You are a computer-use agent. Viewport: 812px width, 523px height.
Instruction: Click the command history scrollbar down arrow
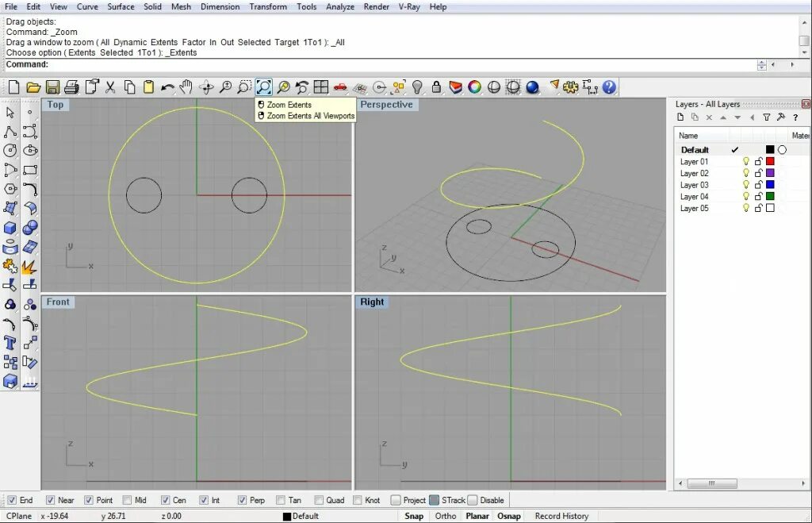pyautogui.click(x=804, y=52)
